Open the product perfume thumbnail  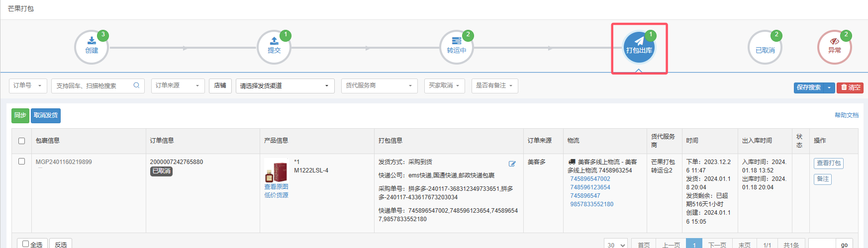[276, 171]
